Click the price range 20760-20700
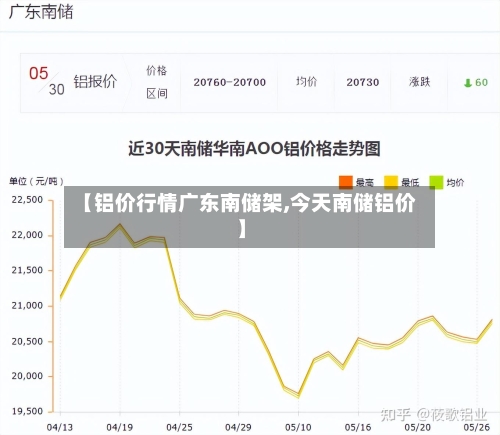500x435 pixels. [230, 82]
